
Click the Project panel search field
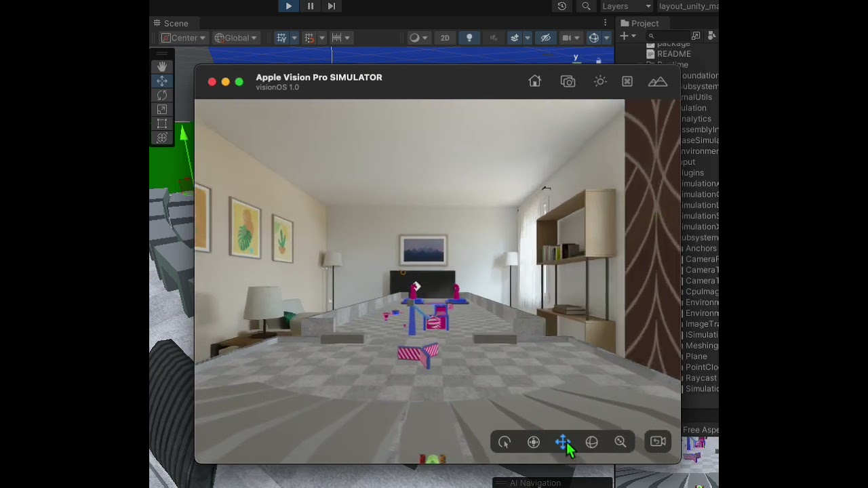pyautogui.click(x=668, y=36)
